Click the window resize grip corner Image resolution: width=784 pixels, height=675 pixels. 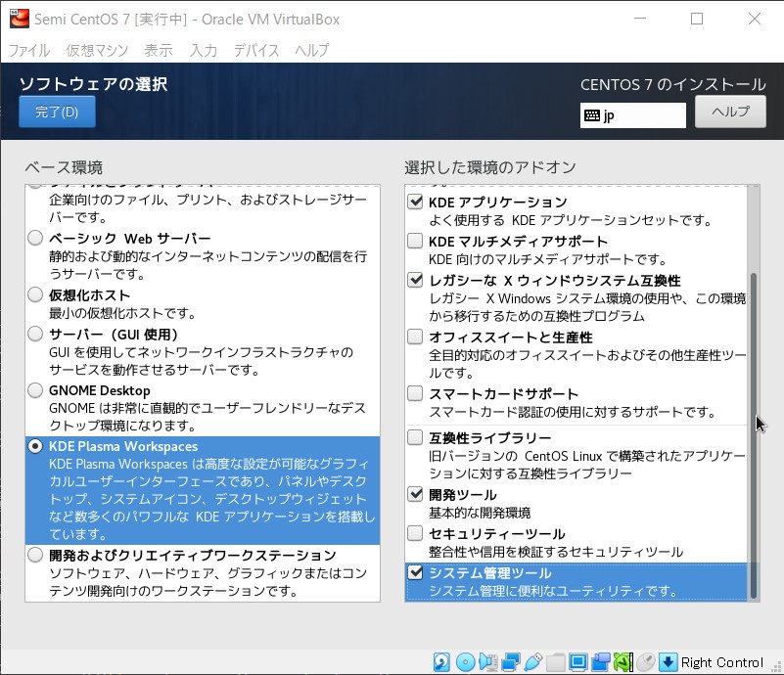coord(776,667)
